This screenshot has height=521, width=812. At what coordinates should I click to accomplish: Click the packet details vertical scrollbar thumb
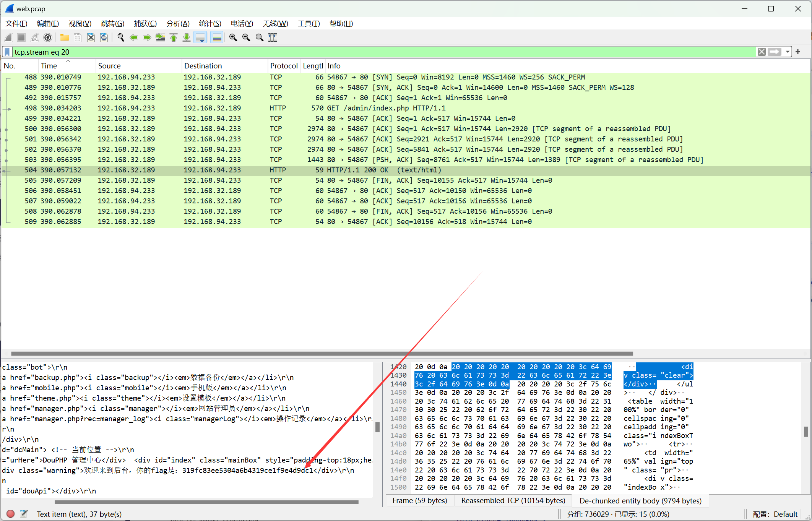(377, 427)
